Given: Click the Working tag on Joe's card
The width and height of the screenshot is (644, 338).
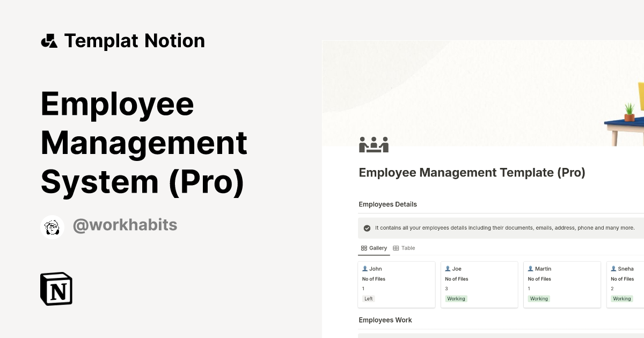Looking at the screenshot, I should pyautogui.click(x=456, y=298).
